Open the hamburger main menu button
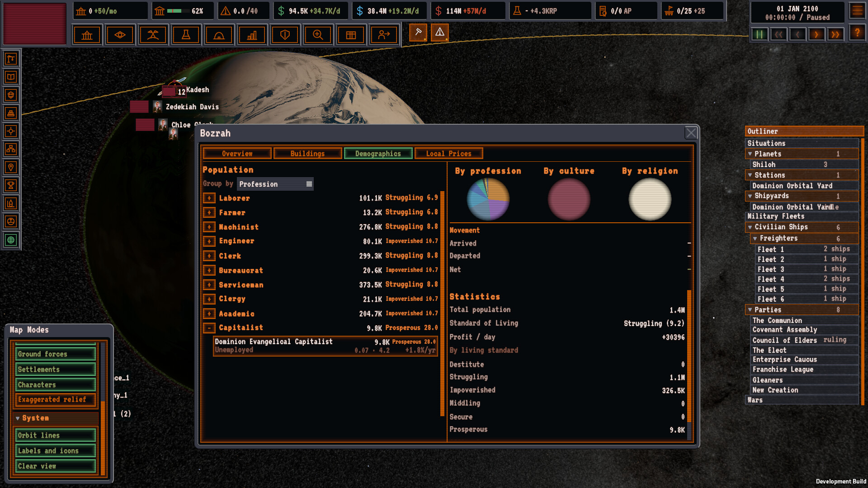868x488 pixels. (857, 11)
